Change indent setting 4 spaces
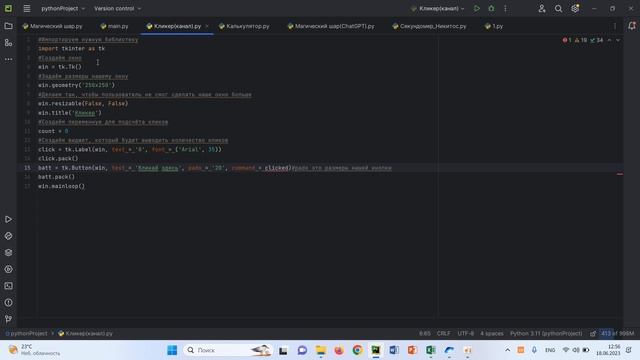Screen dimensions: 640x360 coord(491,333)
